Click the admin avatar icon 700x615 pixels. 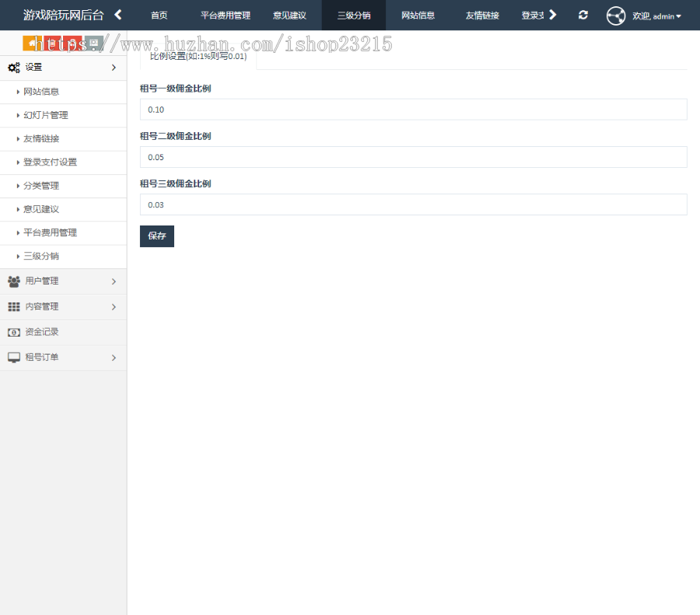click(616, 16)
